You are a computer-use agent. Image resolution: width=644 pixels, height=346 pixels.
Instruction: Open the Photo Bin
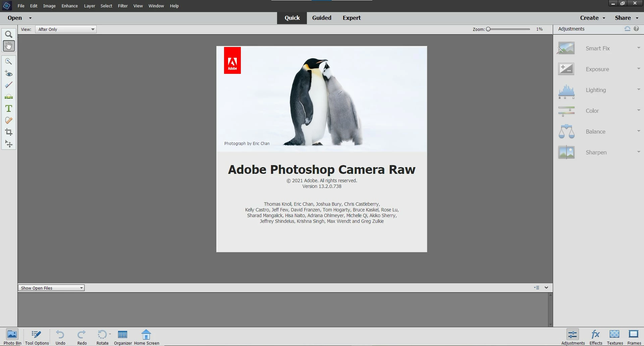pos(12,337)
